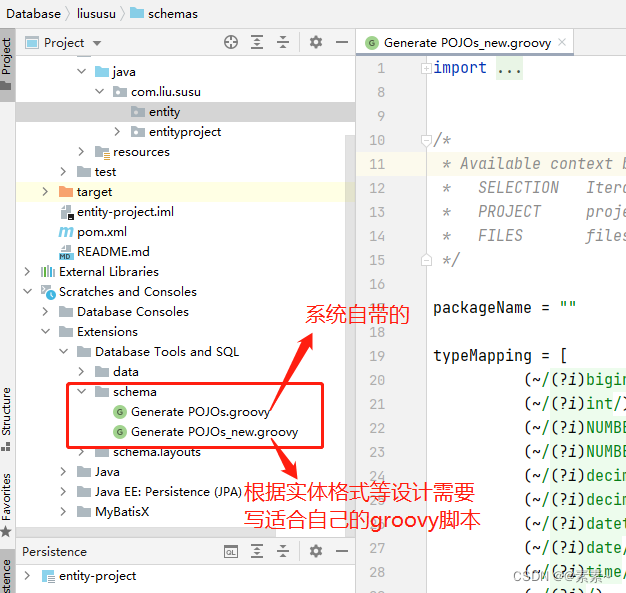Expand the data folder
The image size is (626, 593).
click(81, 371)
